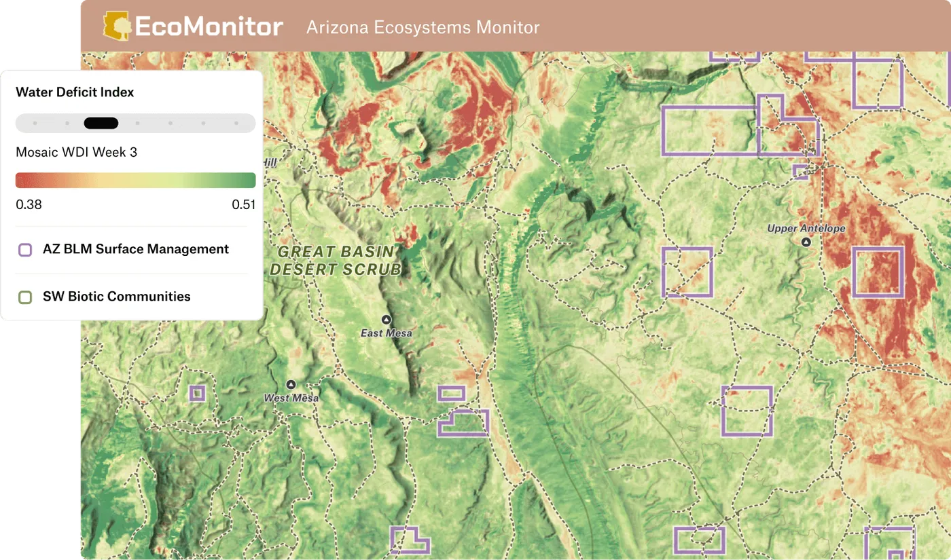Toggle the AZ BLM Surface Management checkbox
Screen dimensions: 951x560
[x=25, y=250]
